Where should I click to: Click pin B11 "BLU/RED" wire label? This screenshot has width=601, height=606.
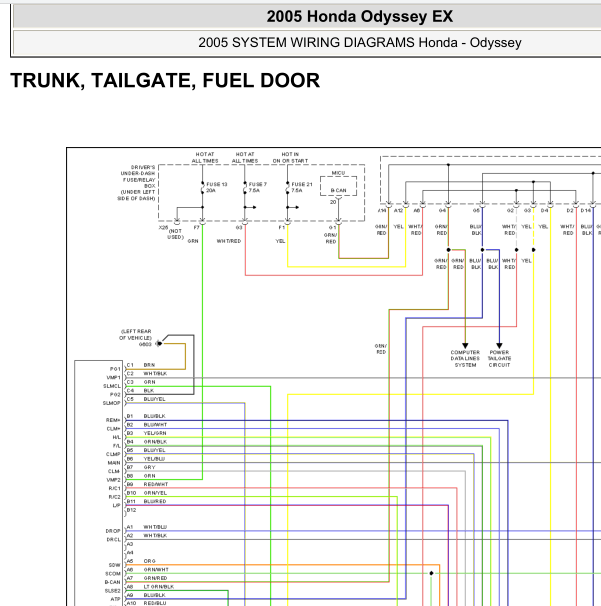[x=155, y=501]
